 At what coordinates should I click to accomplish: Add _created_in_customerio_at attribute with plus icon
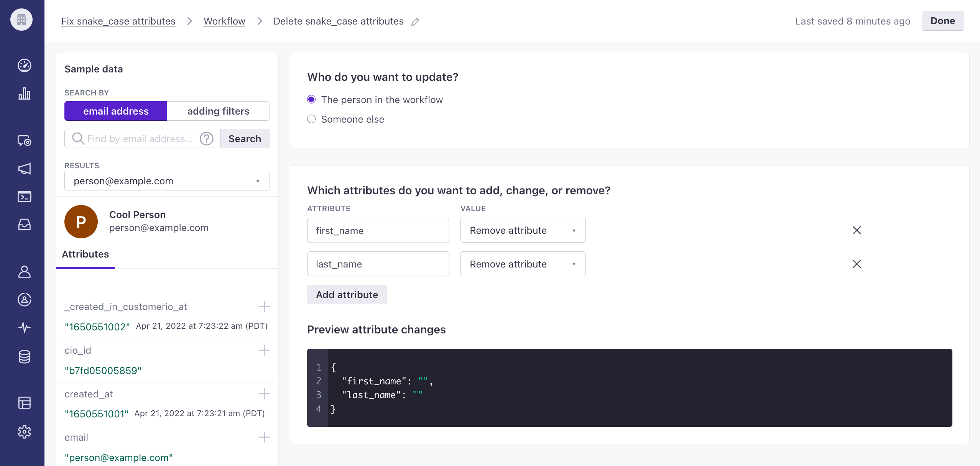pos(265,307)
